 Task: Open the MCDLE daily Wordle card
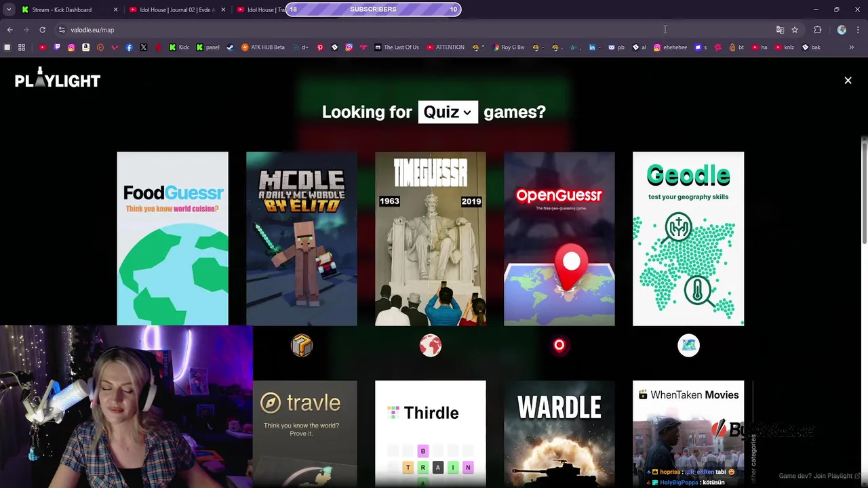pyautogui.click(x=302, y=239)
